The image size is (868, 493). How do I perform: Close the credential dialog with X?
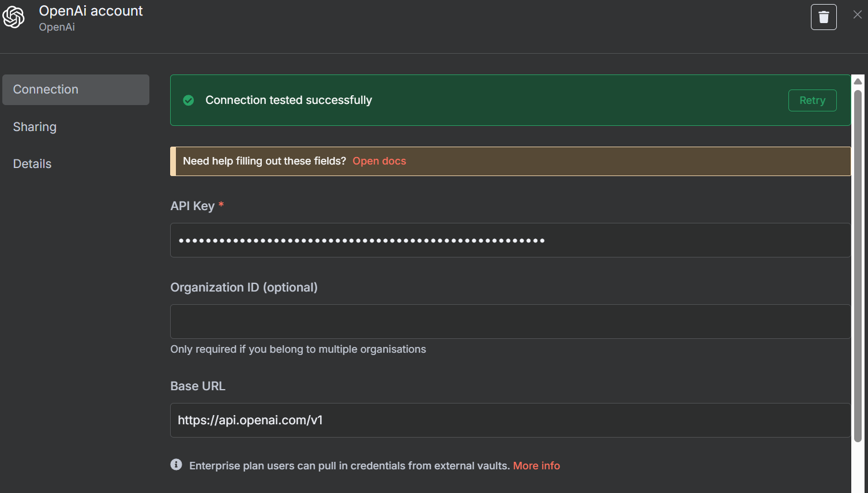(857, 15)
